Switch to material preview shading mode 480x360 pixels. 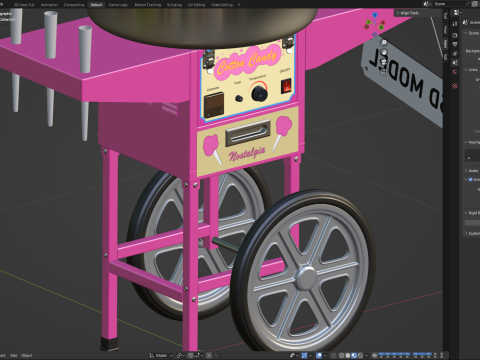(354, 355)
